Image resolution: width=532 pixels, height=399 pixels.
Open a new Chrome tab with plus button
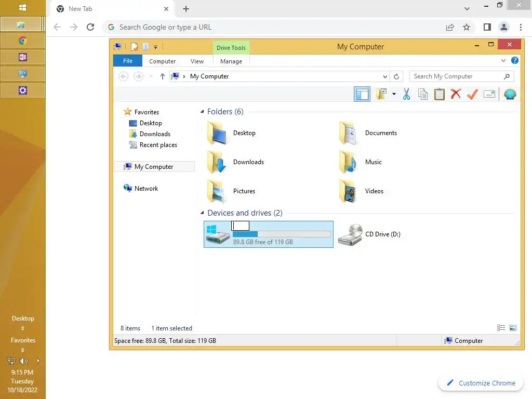tap(186, 9)
